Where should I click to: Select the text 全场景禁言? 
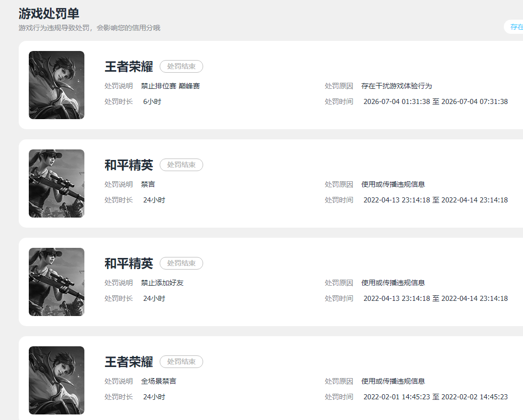pyautogui.click(x=159, y=381)
